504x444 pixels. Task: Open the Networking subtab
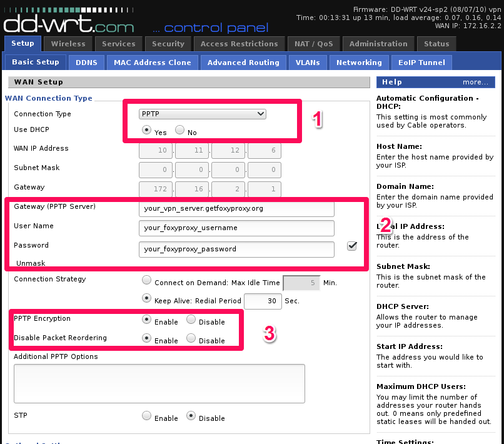coord(359,63)
